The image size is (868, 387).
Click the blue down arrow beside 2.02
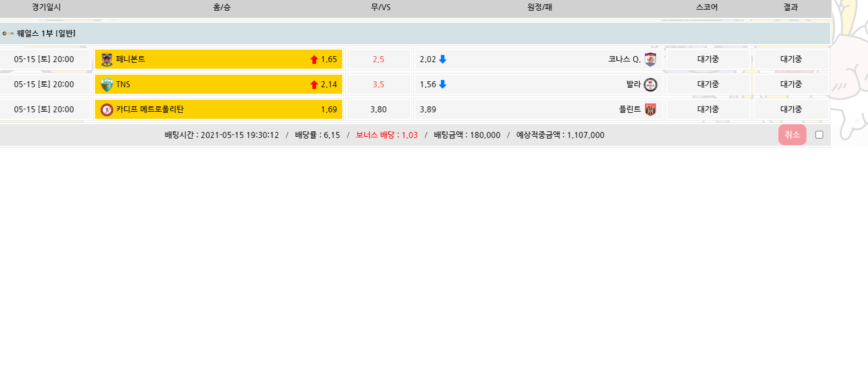click(x=443, y=59)
